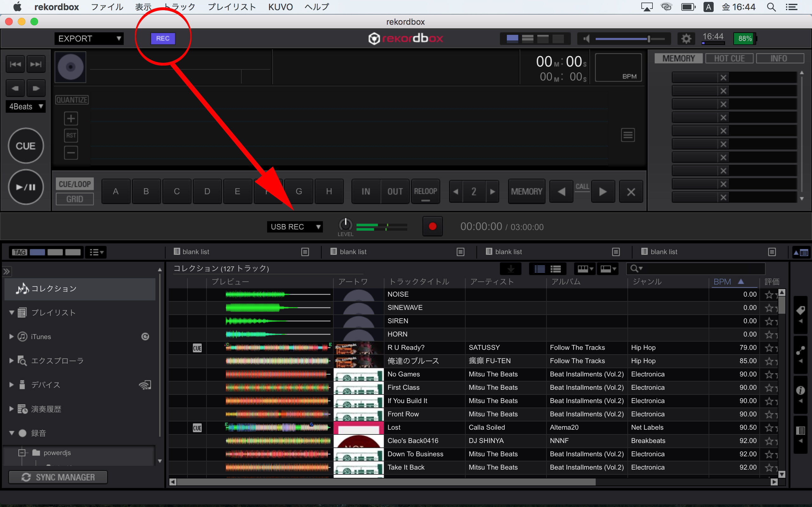Image resolution: width=812 pixels, height=507 pixels.
Task: Click the red record button
Action: click(432, 227)
